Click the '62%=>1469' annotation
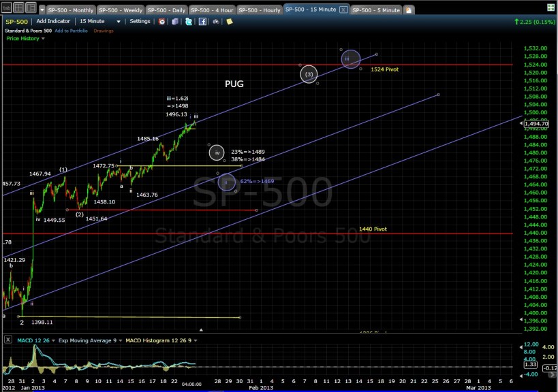Screen dimensions: 558x392 point(257,181)
